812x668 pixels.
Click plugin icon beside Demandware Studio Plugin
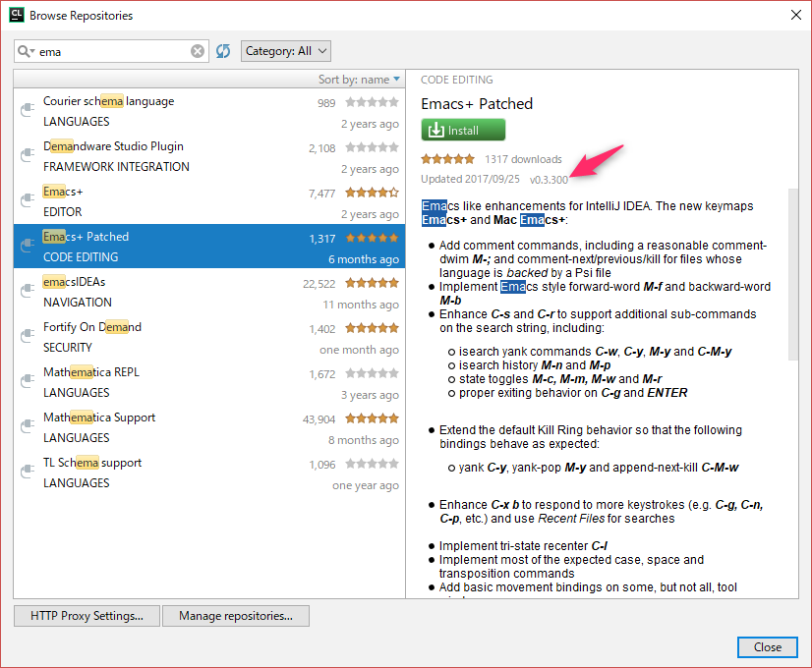point(27,155)
